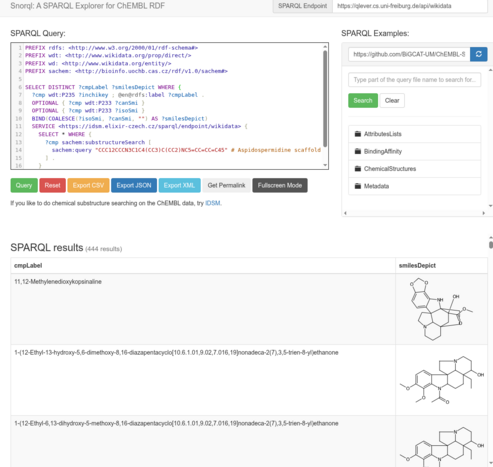
Task: Open the ChemicalStructures folder
Action: tap(414, 169)
